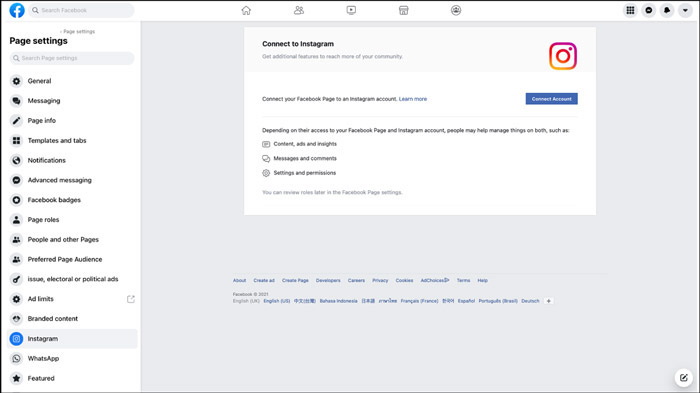Switch language to Français (France)
The width and height of the screenshot is (700, 393).
(419, 301)
